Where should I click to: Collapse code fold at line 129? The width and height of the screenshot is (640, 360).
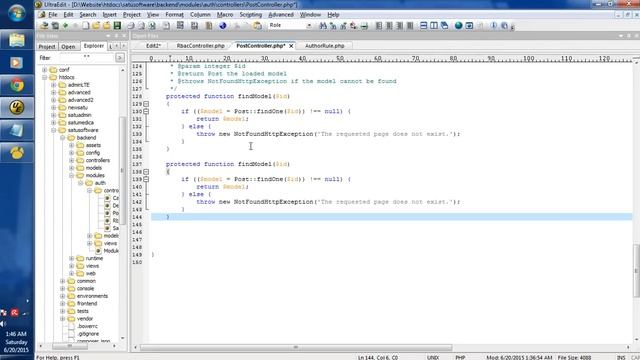click(x=146, y=104)
